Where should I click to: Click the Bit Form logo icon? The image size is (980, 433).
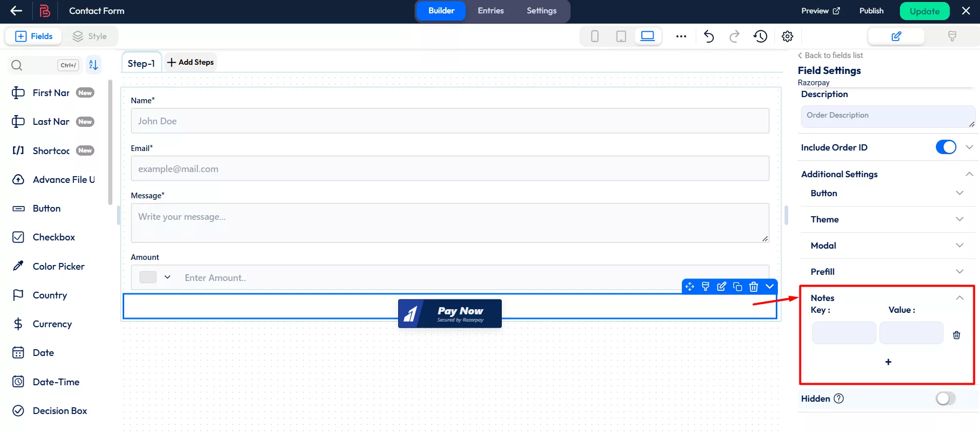click(45, 11)
